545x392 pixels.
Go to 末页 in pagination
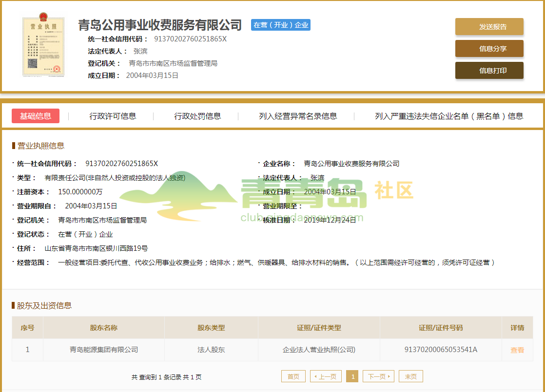(411, 376)
